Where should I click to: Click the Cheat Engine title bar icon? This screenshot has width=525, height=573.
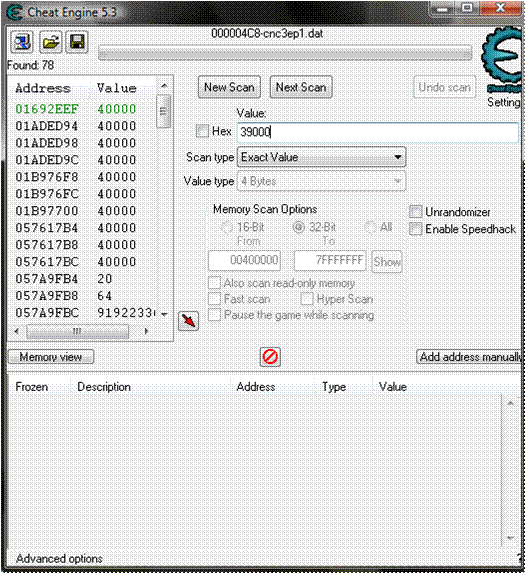15,13
